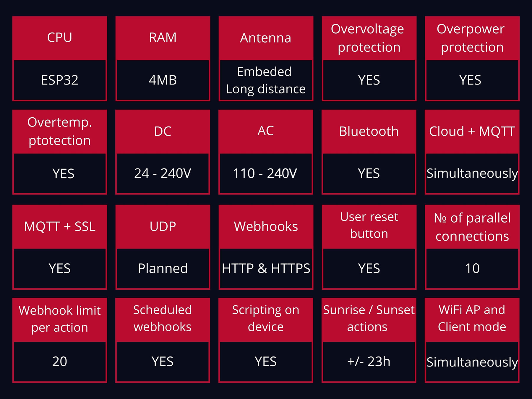Click the User reset button header

coord(369,227)
